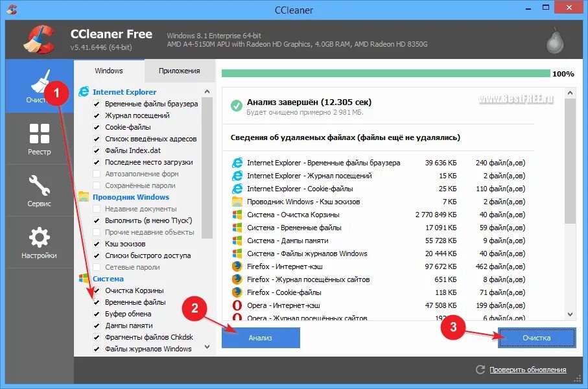Enable the Автозаполнение форм checkbox
This screenshot has height=389, width=588.
click(97, 174)
